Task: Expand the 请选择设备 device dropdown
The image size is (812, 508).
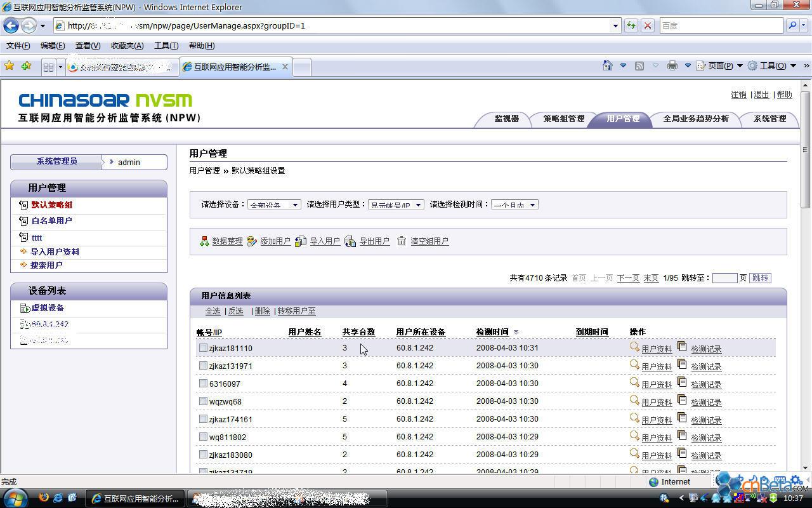Action: coord(274,204)
